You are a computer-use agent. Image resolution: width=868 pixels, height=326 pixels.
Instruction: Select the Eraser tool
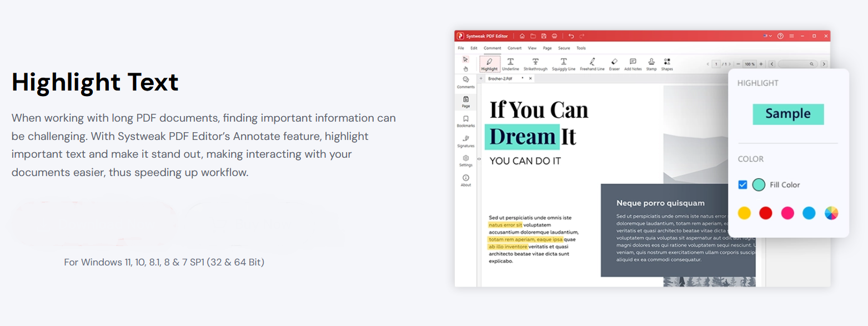point(614,64)
